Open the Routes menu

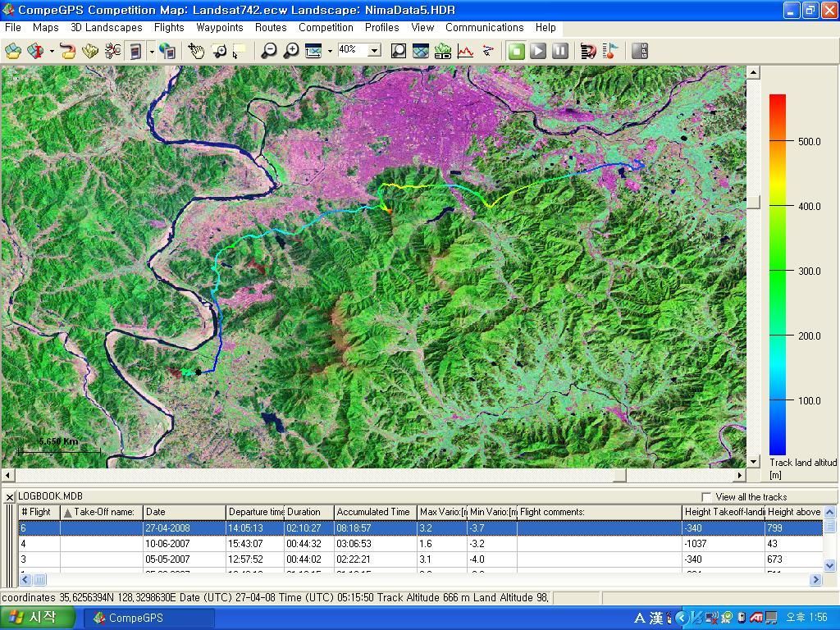click(x=271, y=27)
